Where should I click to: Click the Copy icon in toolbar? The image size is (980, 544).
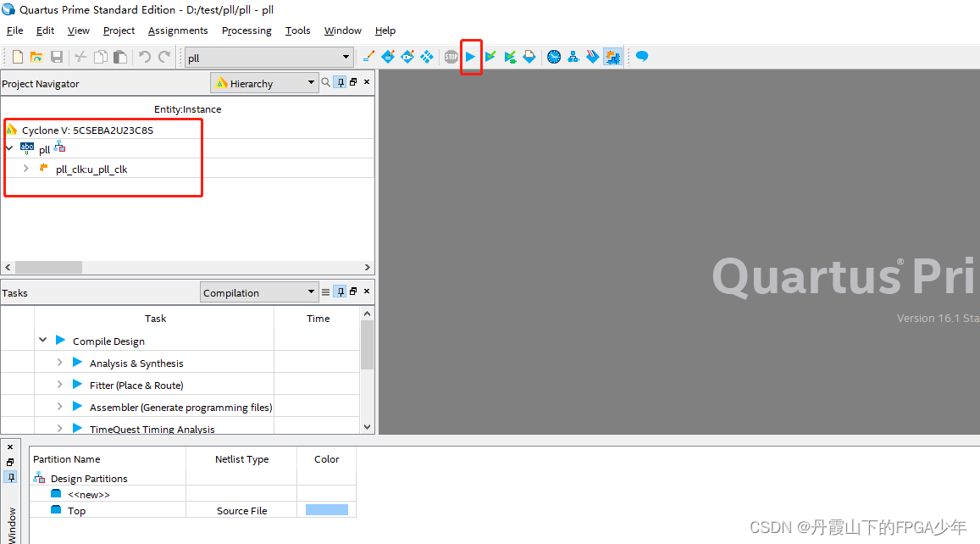point(100,57)
